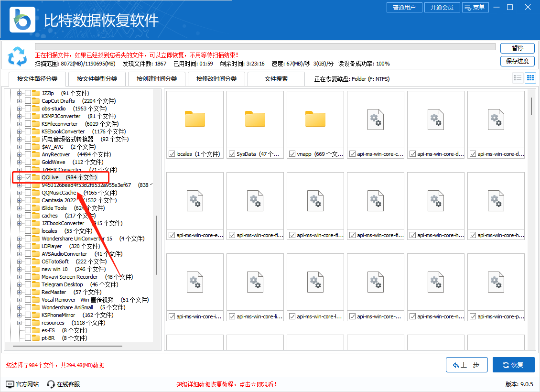Expand the KSMP3Converter tree node

pyautogui.click(x=19, y=116)
